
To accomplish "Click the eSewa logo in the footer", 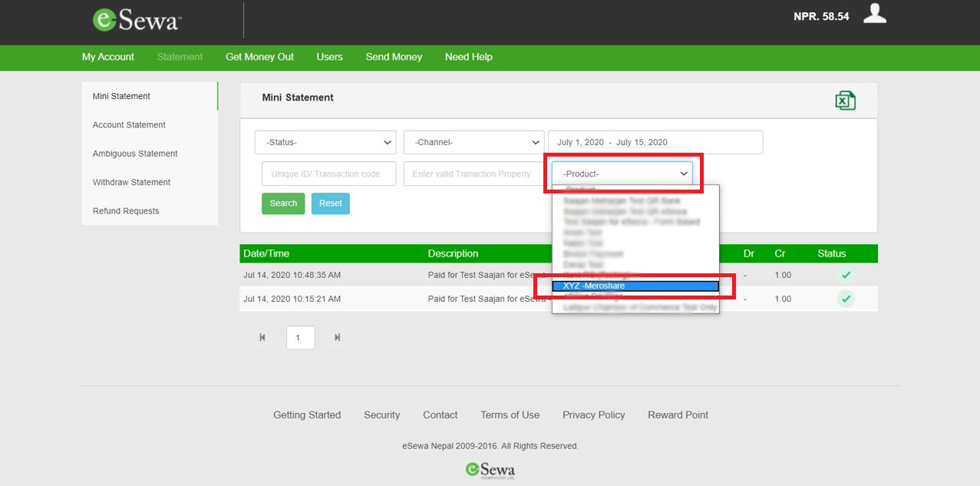I will [490, 469].
